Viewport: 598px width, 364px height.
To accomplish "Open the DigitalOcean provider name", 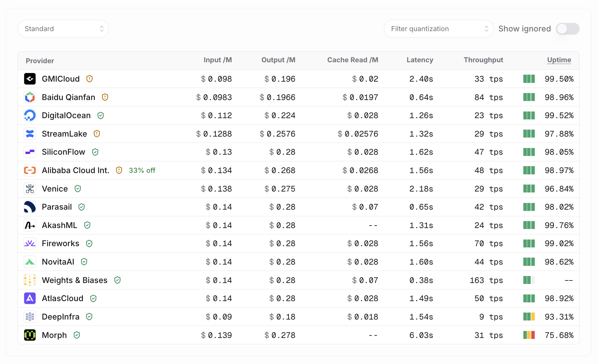I will 66,115.
